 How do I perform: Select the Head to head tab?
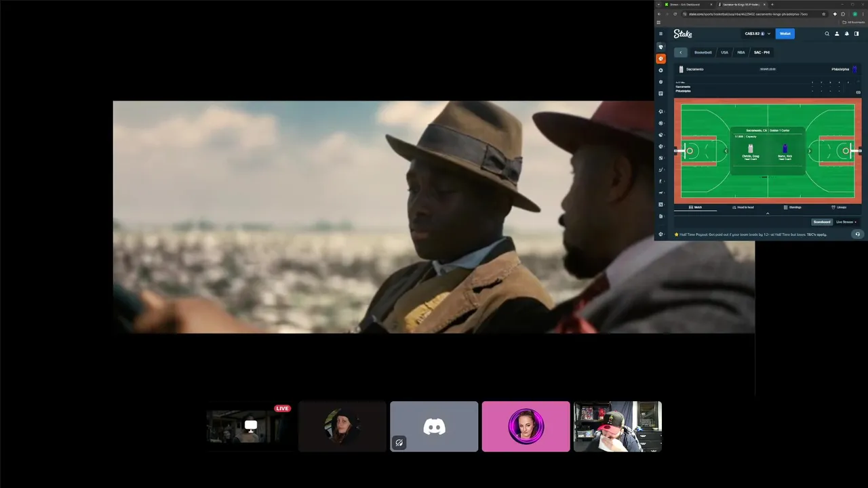743,207
